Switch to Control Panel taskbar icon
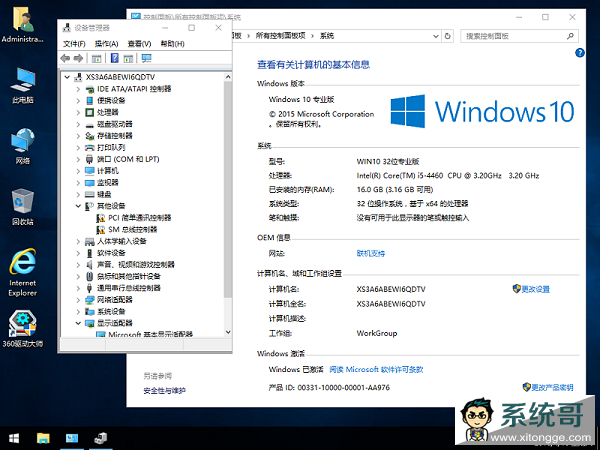Image resolution: width=600 pixels, height=450 pixels. click(x=72, y=438)
